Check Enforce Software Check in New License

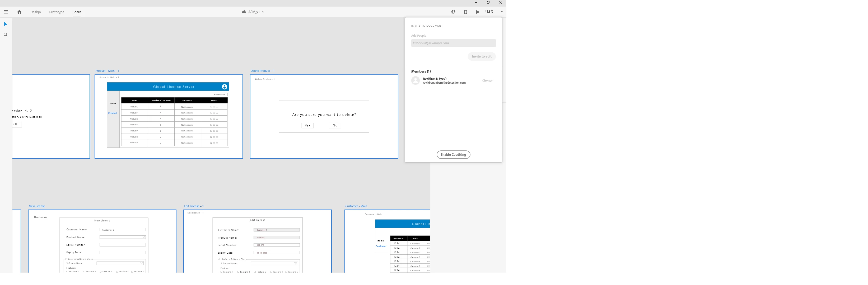pos(66,259)
